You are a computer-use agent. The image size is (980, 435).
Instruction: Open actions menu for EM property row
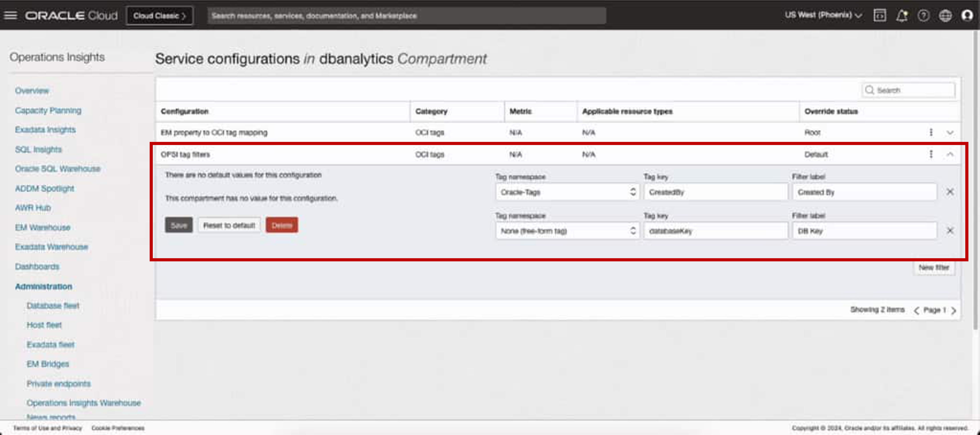(x=931, y=132)
